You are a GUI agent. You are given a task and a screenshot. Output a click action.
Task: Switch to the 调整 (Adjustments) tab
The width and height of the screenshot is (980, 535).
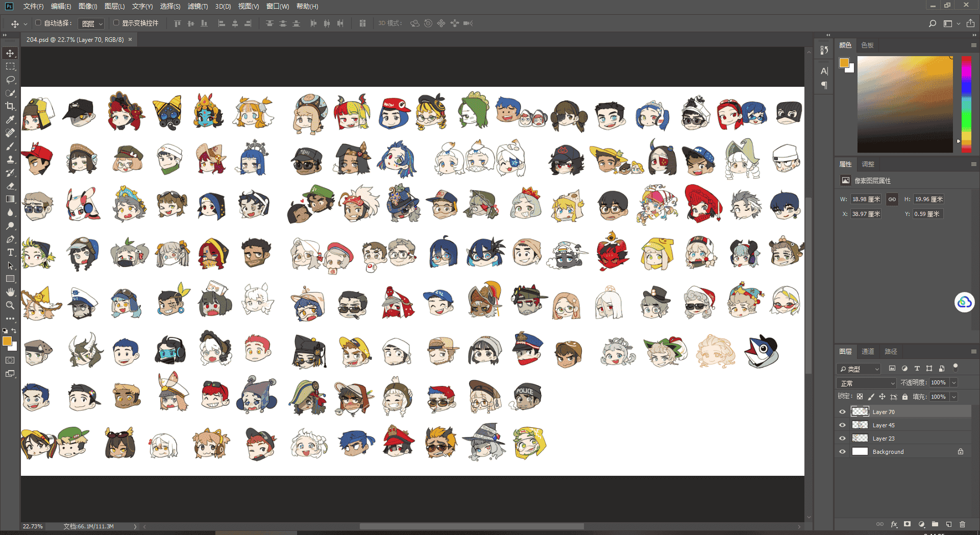(x=868, y=164)
